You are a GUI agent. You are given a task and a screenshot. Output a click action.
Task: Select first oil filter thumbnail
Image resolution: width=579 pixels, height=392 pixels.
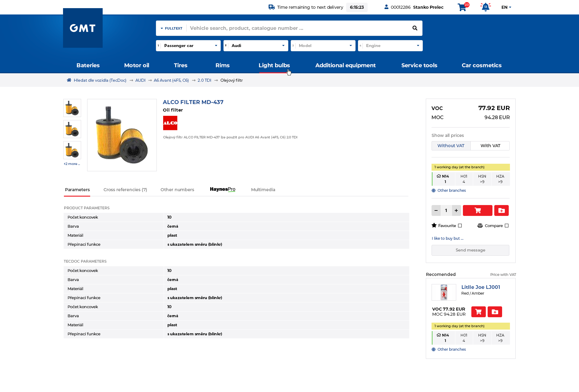coord(72,108)
